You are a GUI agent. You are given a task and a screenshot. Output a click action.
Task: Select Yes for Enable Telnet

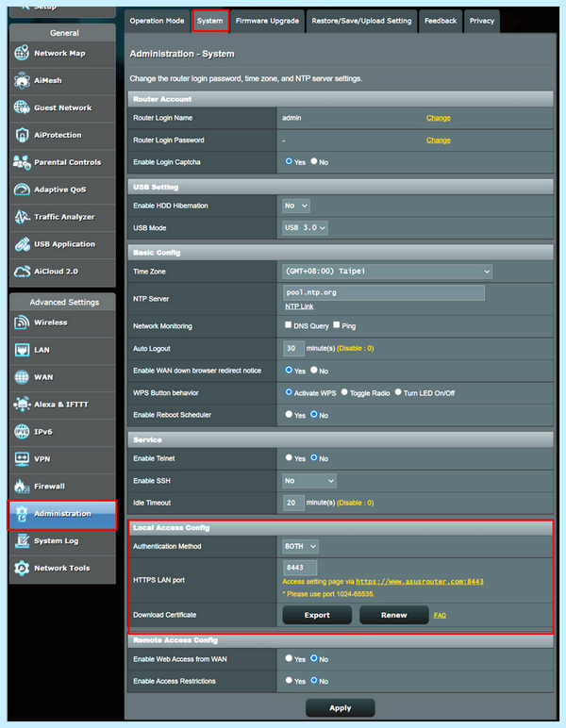click(x=289, y=457)
